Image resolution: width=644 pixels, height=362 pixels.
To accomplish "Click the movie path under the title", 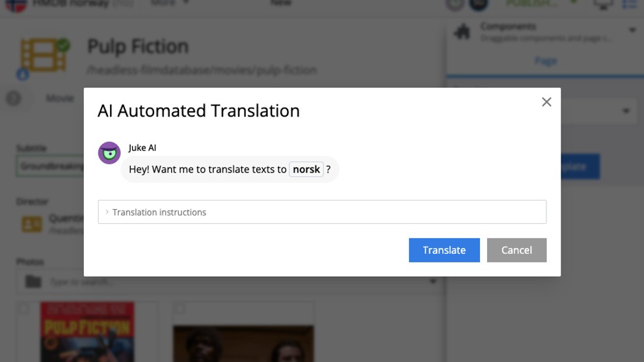I will point(202,70).
